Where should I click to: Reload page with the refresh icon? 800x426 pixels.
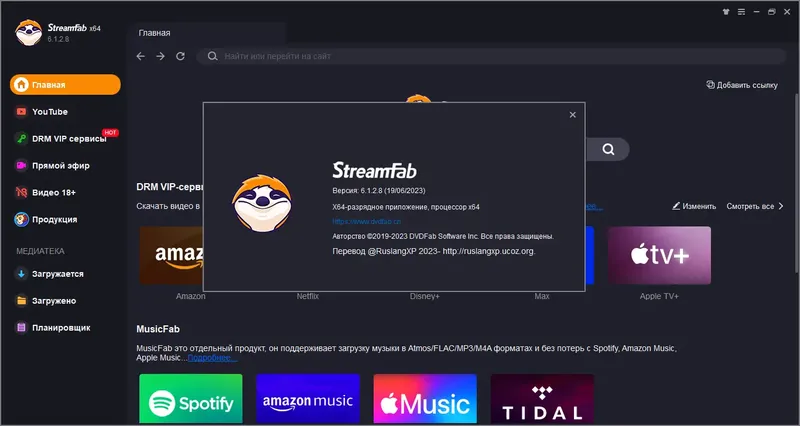click(180, 56)
